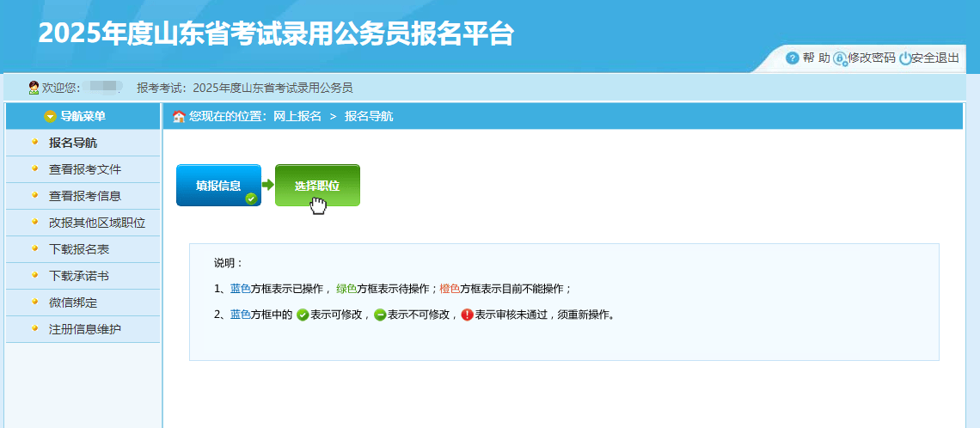The width and height of the screenshot is (980, 428).
Task: Click the red exclamation icon in the legend
Action: (468, 315)
